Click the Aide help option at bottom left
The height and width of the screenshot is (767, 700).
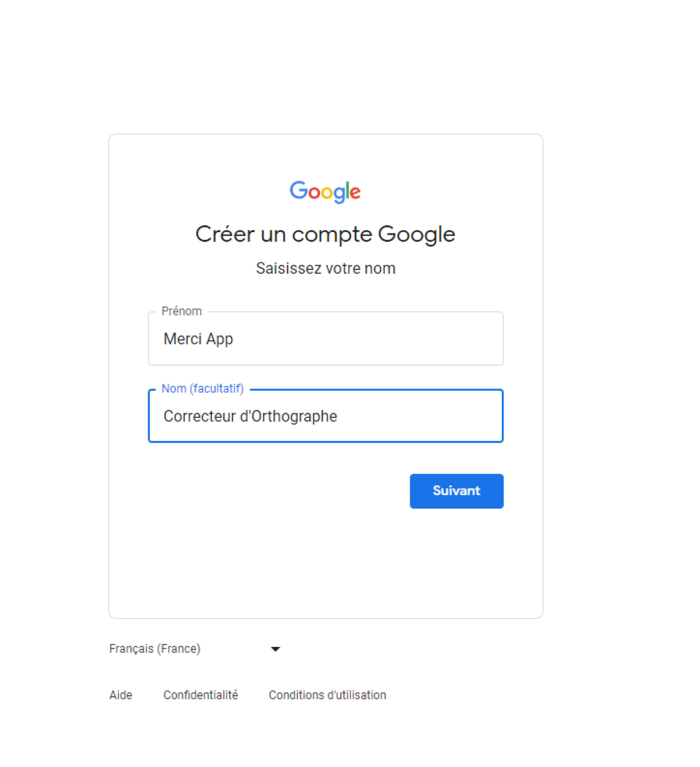pyautogui.click(x=120, y=695)
